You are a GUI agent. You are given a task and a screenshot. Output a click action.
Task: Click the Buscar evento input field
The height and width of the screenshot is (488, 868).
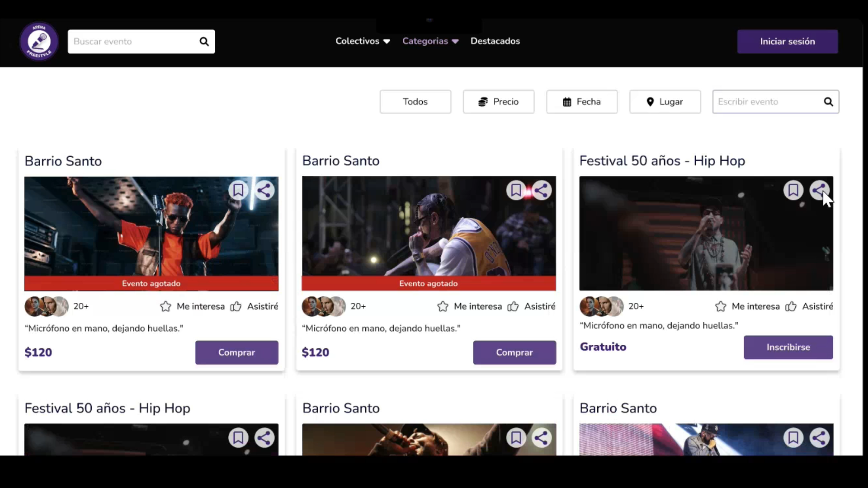tap(133, 42)
